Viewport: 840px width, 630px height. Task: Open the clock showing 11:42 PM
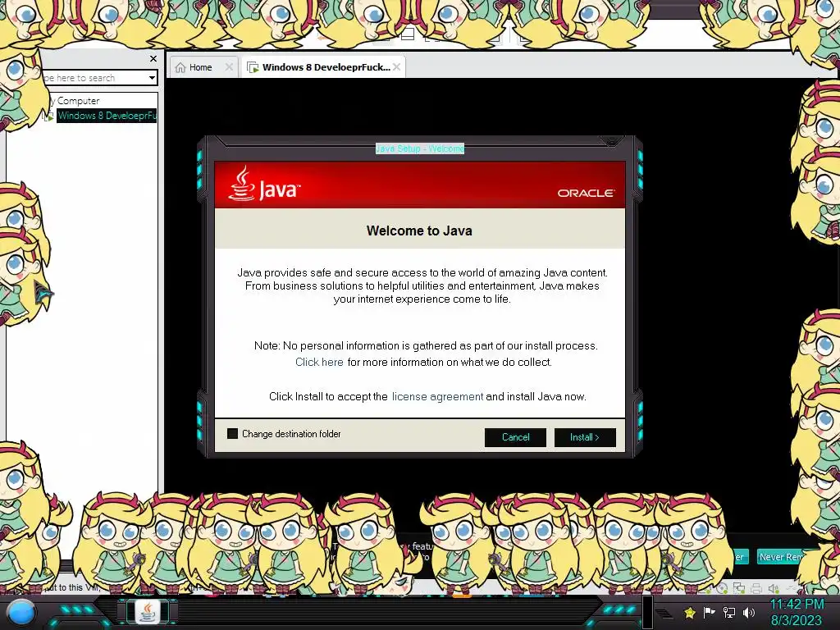(797, 612)
